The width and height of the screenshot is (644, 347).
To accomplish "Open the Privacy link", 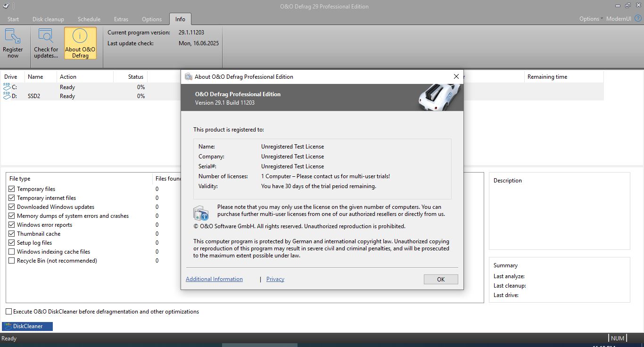I will click(275, 279).
